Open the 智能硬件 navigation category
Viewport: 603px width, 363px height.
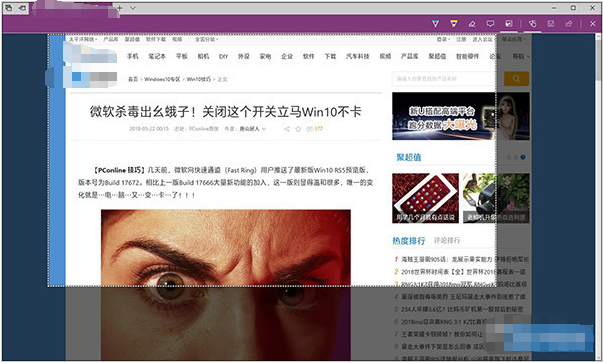(468, 56)
